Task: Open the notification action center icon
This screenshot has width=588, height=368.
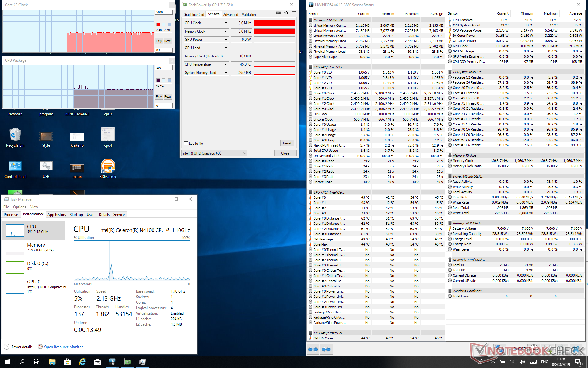Action: (x=578, y=362)
